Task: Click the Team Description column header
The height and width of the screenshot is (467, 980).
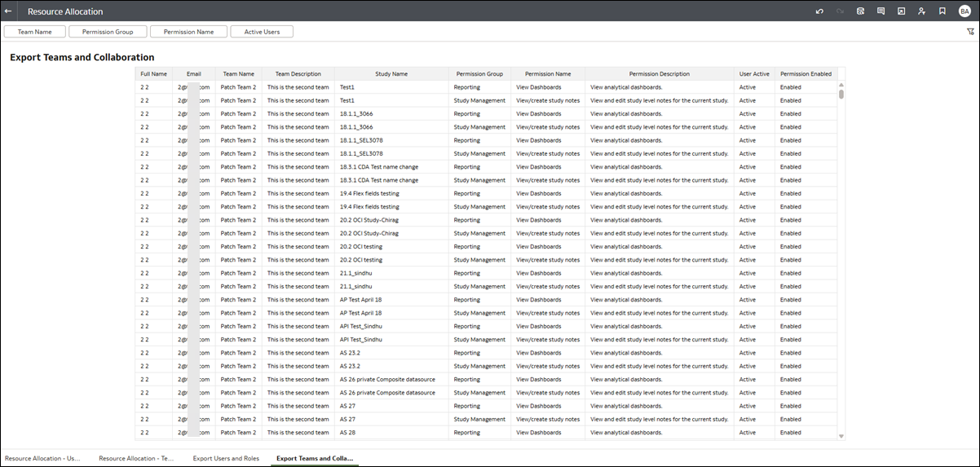Action: [298, 74]
